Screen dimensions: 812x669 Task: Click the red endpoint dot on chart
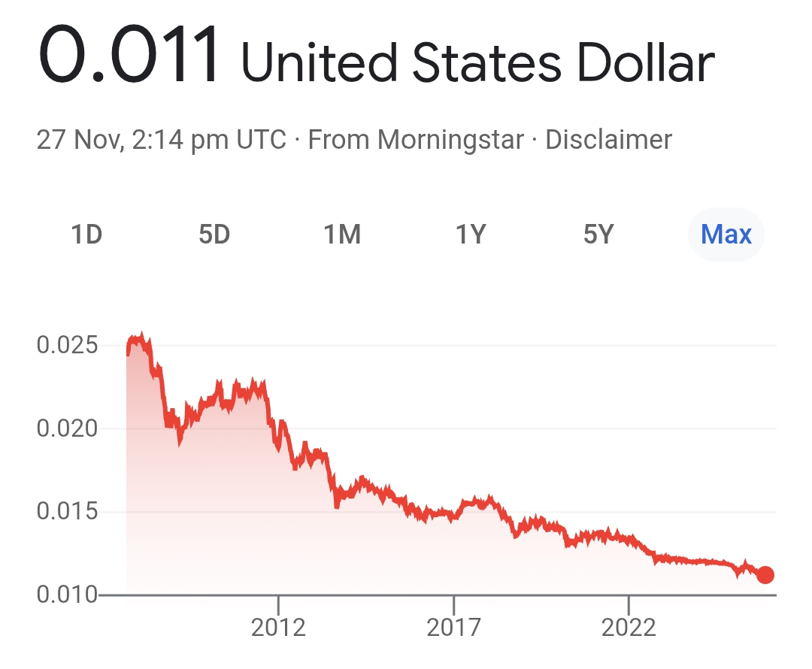(x=765, y=575)
